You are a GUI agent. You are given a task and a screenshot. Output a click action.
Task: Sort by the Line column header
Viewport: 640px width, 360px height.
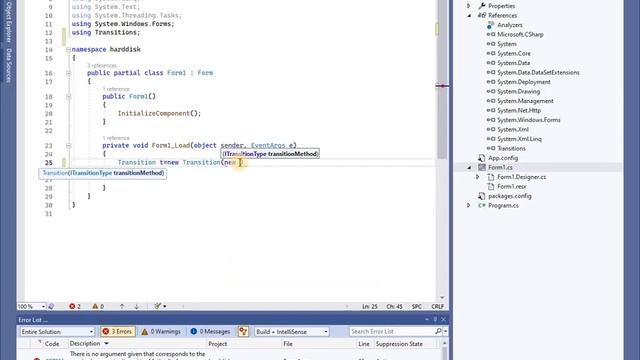coord(364,344)
